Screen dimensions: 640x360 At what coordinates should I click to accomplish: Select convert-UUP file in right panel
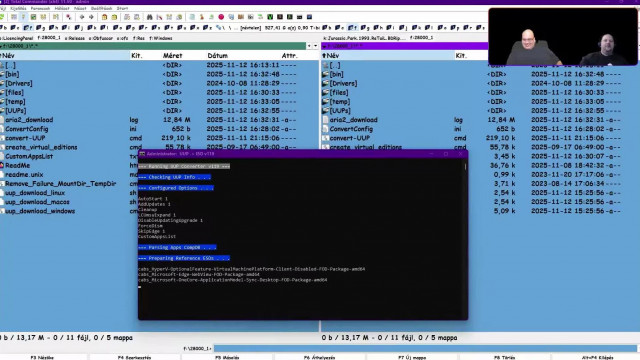pyautogui.click(x=350, y=138)
